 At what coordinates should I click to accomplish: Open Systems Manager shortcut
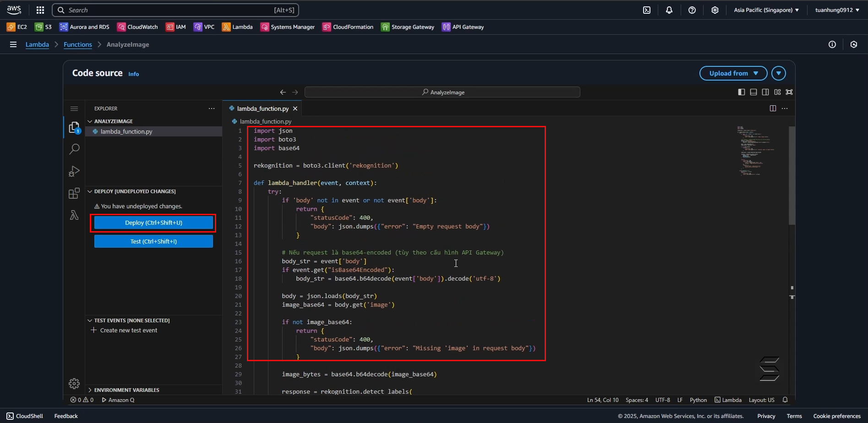click(x=288, y=27)
